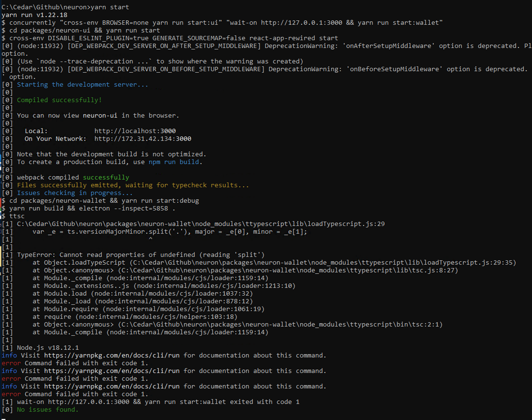Click the '$ ttsc' command line

[13, 216]
